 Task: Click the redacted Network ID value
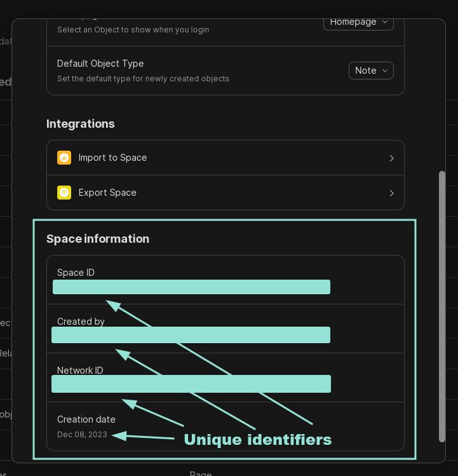[191, 384]
